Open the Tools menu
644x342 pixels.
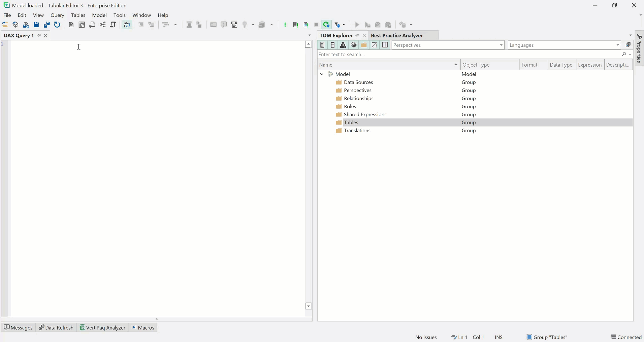pos(120,15)
